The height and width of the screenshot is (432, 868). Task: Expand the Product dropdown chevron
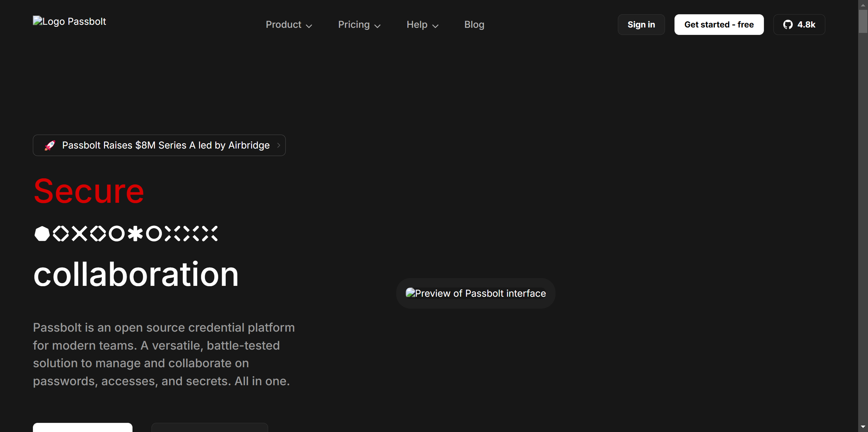pyautogui.click(x=309, y=26)
